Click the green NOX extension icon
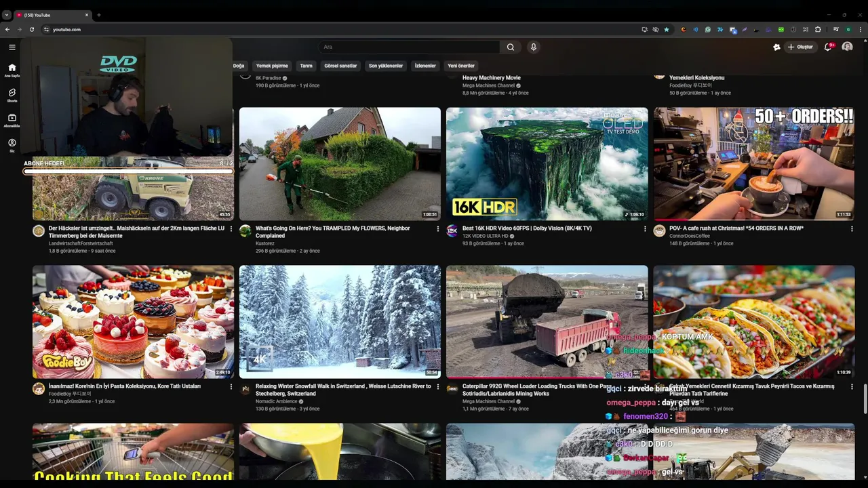Screen dimensions: 868x488 point(781,30)
